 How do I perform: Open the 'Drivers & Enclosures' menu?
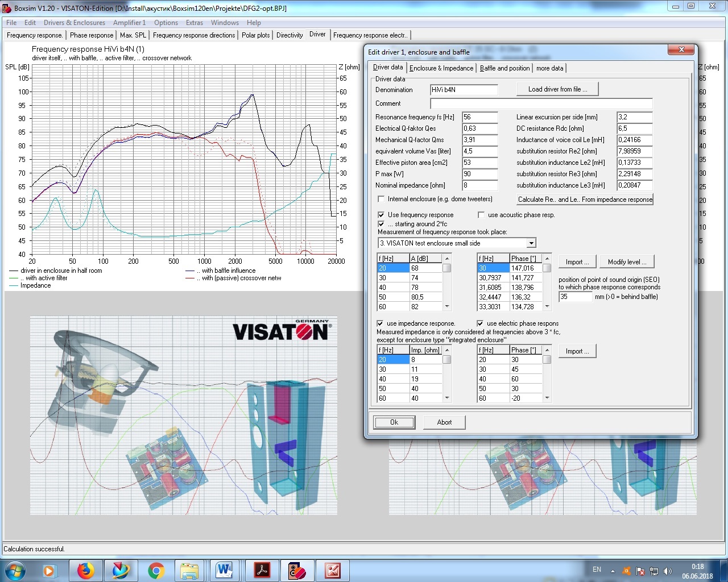pyautogui.click(x=75, y=23)
